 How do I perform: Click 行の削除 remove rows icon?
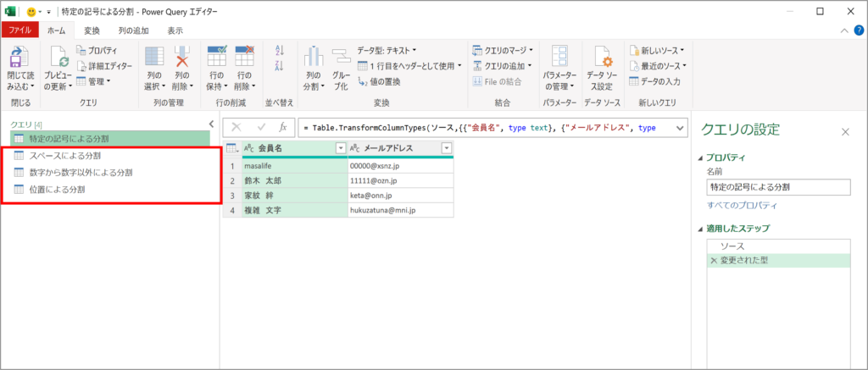coord(244,57)
